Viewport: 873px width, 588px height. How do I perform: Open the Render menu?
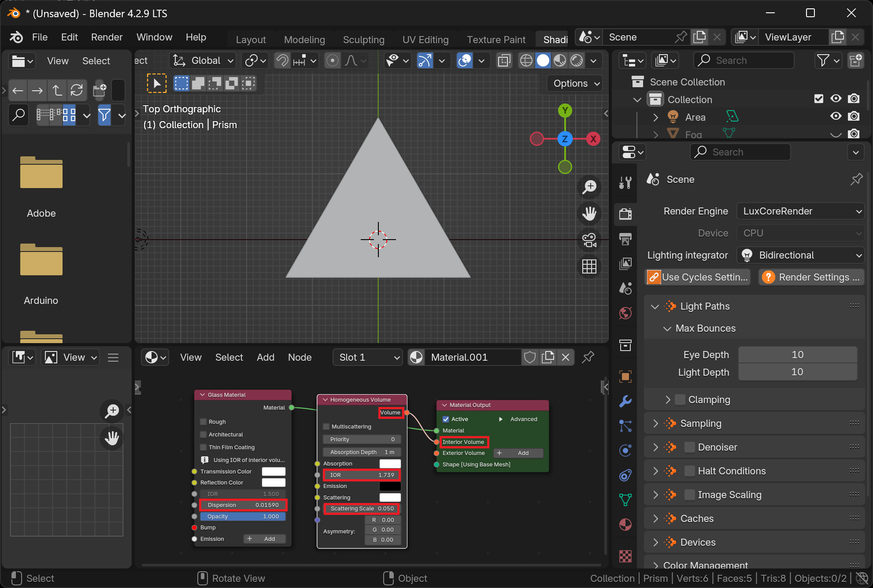pos(107,37)
